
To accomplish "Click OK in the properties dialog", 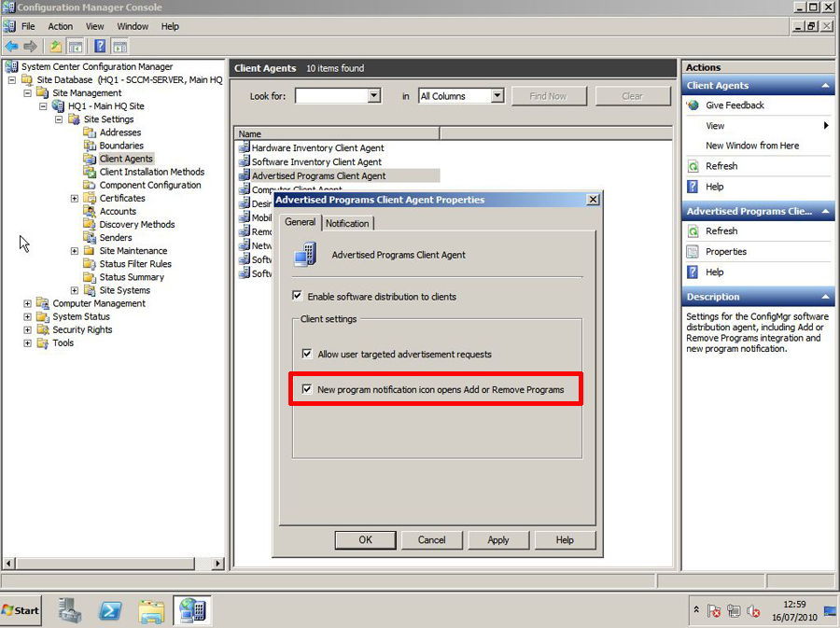I will pyautogui.click(x=365, y=539).
